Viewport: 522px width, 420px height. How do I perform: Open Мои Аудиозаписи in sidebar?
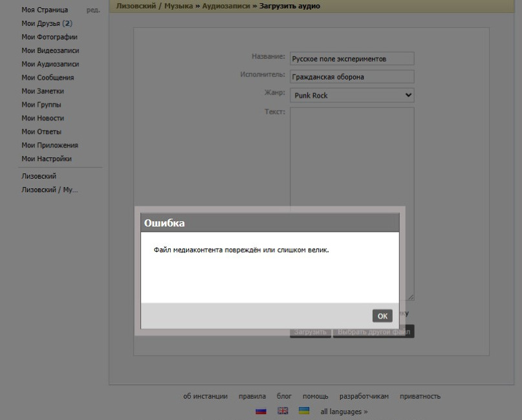50,64
